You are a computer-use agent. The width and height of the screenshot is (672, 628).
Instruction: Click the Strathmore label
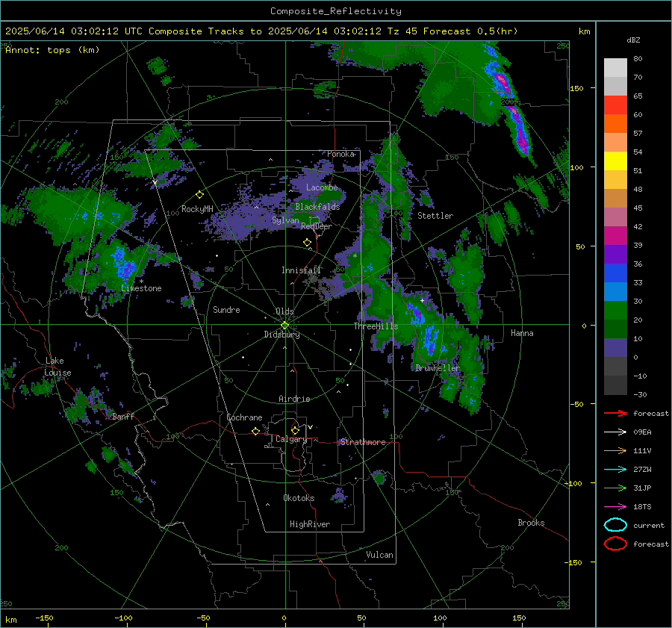coord(363,442)
